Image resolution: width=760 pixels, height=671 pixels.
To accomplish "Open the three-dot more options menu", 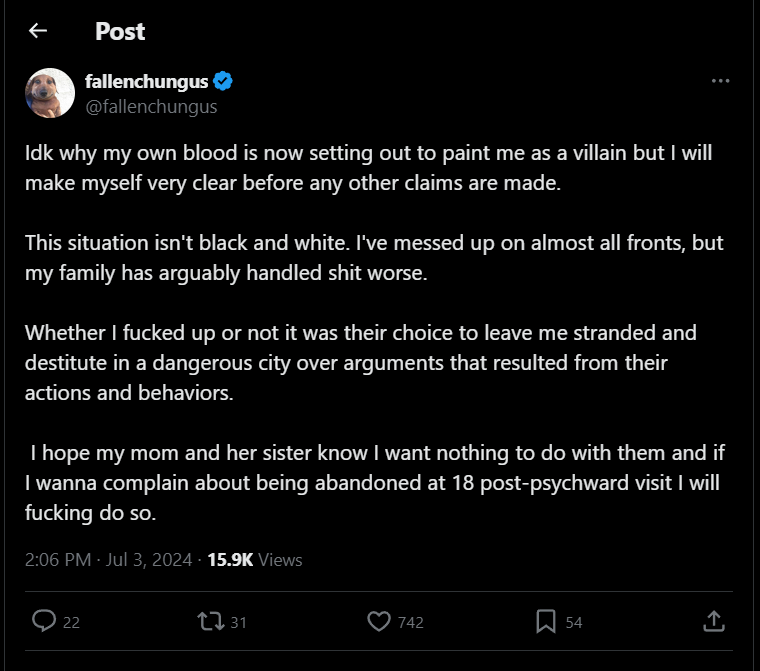I will [x=720, y=81].
